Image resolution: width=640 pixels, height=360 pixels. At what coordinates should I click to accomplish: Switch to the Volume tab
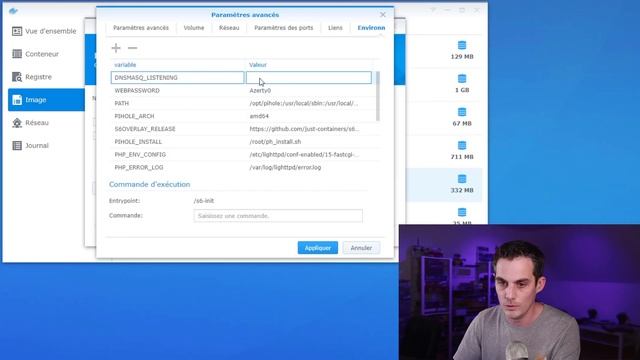pos(194,28)
